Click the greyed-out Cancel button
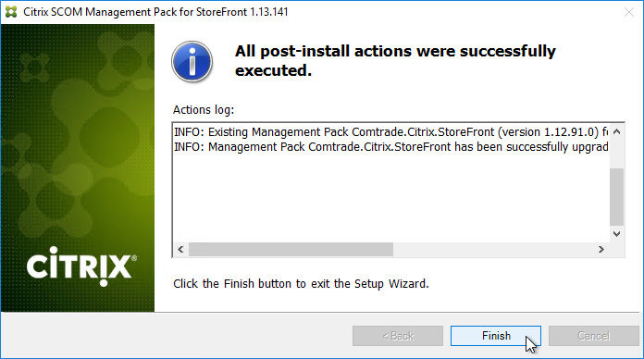 pyautogui.click(x=594, y=336)
